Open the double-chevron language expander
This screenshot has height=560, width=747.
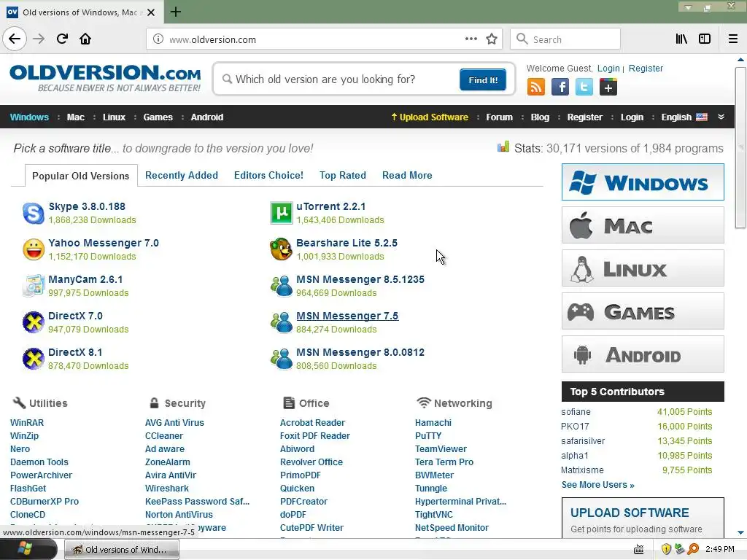click(x=721, y=117)
